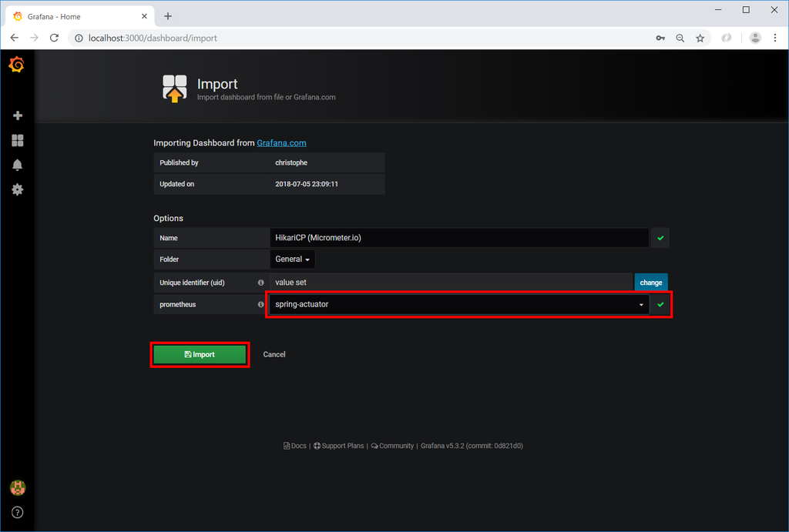
Task: Click the 'christophe' publisher value
Action: [x=291, y=162]
